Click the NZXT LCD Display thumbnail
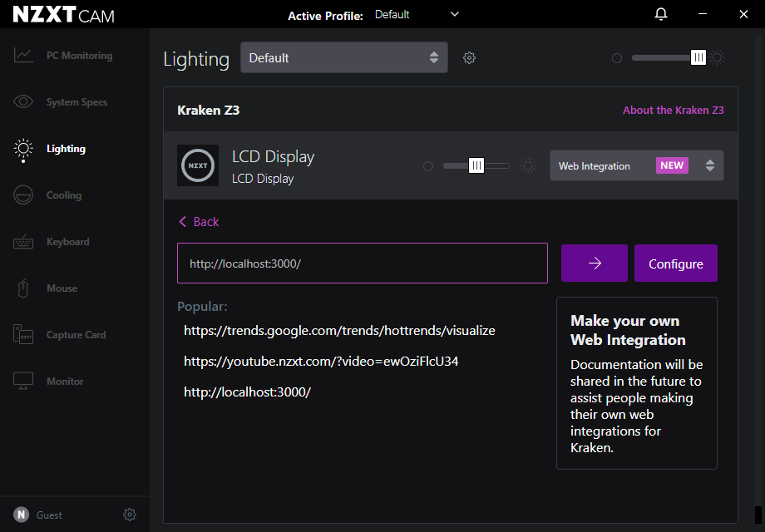This screenshot has width=765, height=532. (198, 165)
